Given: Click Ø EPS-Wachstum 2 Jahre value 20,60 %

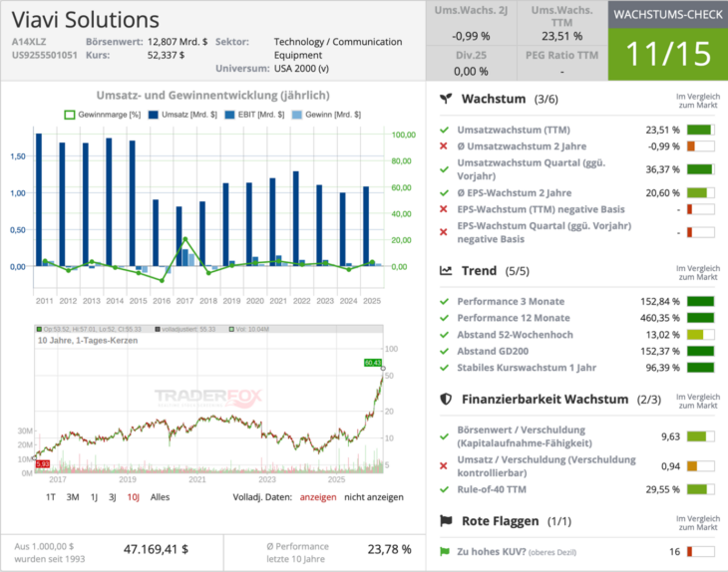Looking at the screenshot, I should (662, 193).
